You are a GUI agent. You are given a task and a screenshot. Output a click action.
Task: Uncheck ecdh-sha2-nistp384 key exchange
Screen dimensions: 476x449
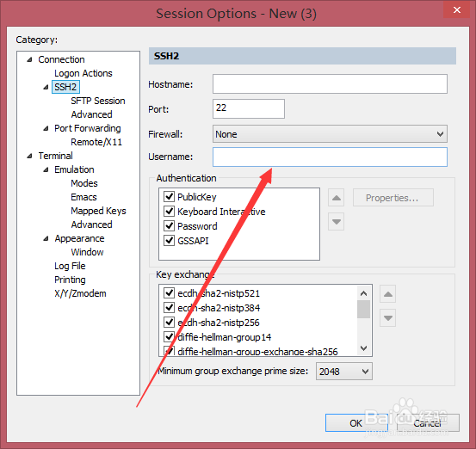point(169,308)
